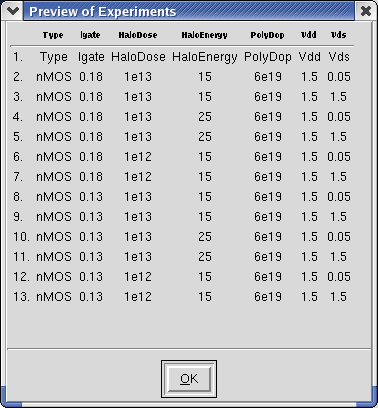Select row number 9.
Screen dimensions: 378x408
coord(18,217)
